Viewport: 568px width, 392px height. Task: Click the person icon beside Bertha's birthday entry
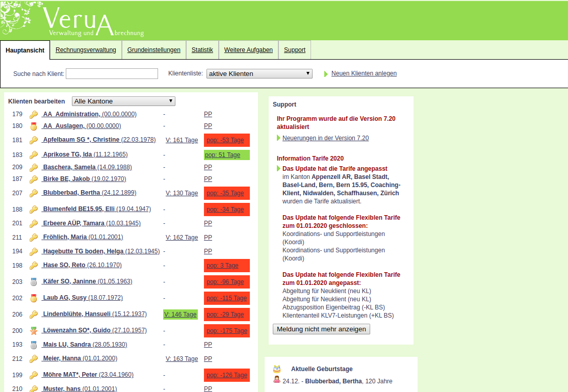tap(277, 380)
